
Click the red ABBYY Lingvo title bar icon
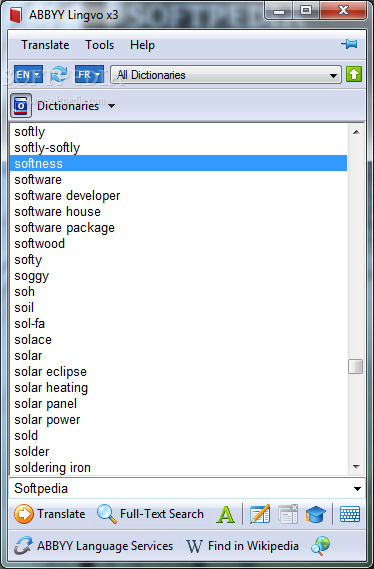(16, 15)
